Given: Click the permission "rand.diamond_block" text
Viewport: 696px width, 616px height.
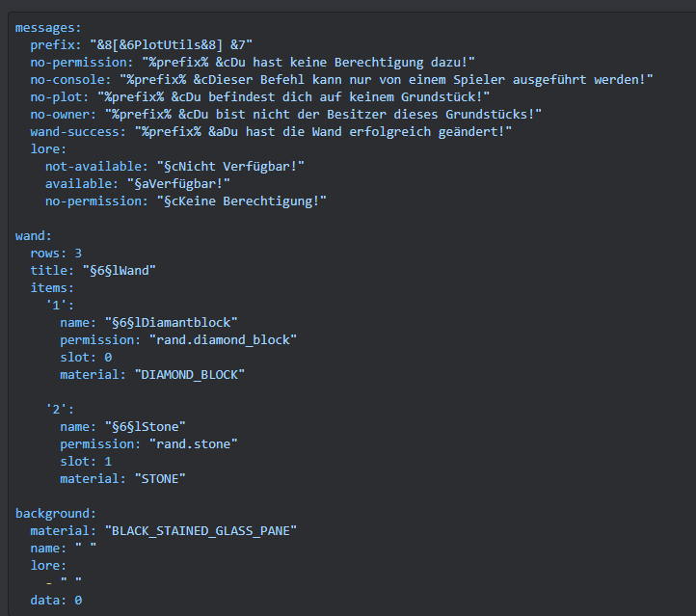Looking at the screenshot, I should click(223, 340).
